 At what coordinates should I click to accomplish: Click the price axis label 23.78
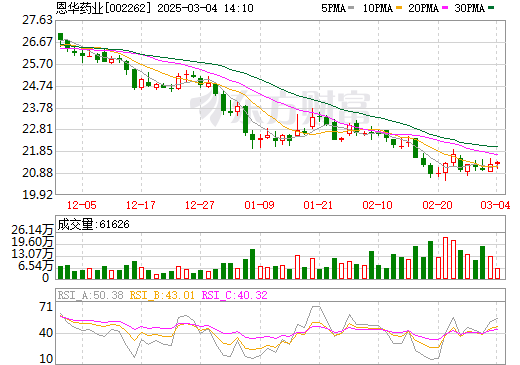click(37, 108)
